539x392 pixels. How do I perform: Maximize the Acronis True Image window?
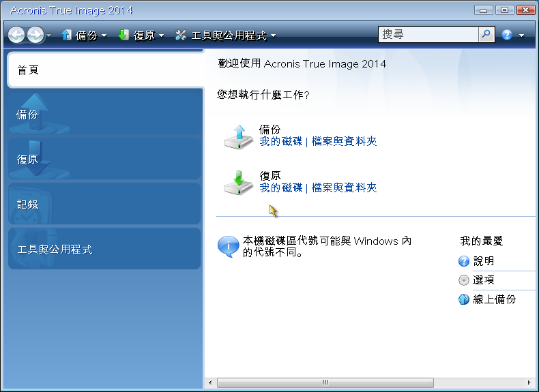504,10
